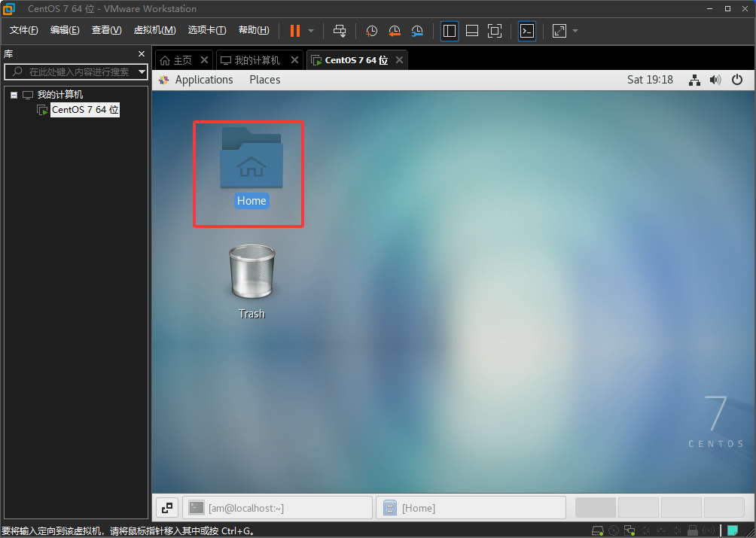This screenshot has height=538, width=756.
Task: Open the GNOME Places menu
Action: coord(265,80)
